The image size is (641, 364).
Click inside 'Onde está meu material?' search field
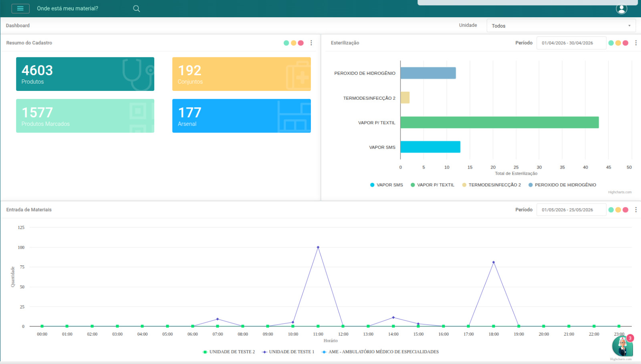click(82, 8)
